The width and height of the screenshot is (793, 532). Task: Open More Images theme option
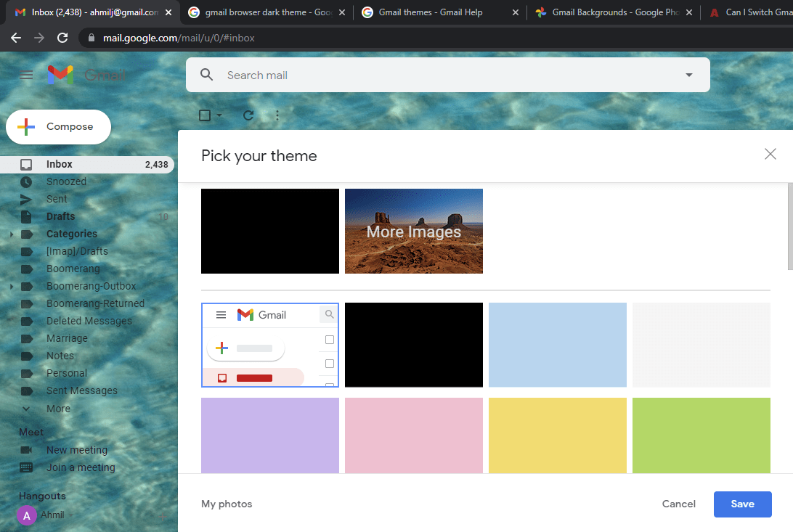coord(414,232)
